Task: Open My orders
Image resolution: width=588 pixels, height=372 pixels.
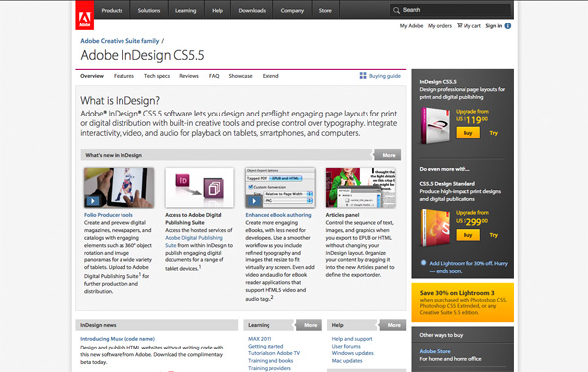Action: pyautogui.click(x=440, y=26)
